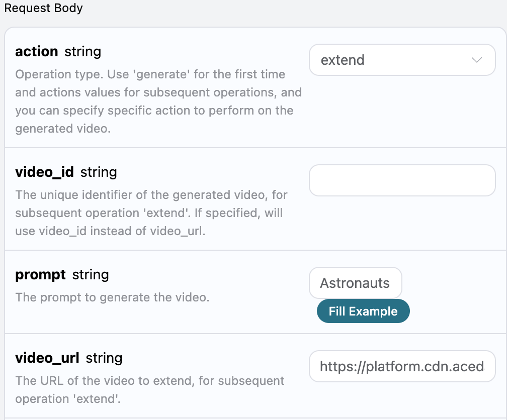Open the action dropdown showing extend
This screenshot has height=420, width=507.
(x=402, y=60)
